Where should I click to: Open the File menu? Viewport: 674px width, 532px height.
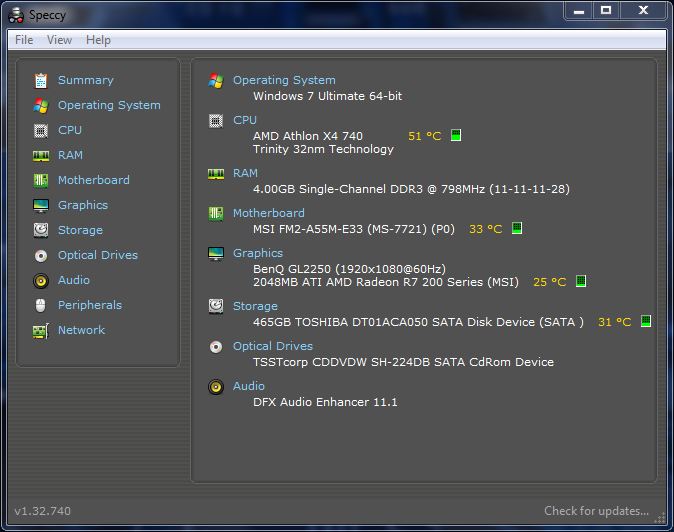[x=24, y=40]
